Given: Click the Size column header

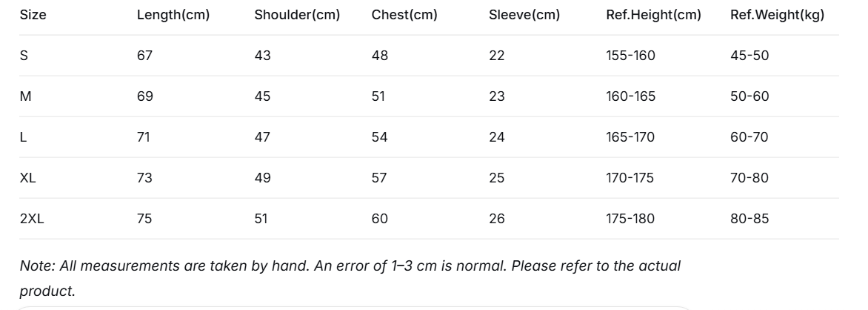Looking at the screenshot, I should point(33,15).
